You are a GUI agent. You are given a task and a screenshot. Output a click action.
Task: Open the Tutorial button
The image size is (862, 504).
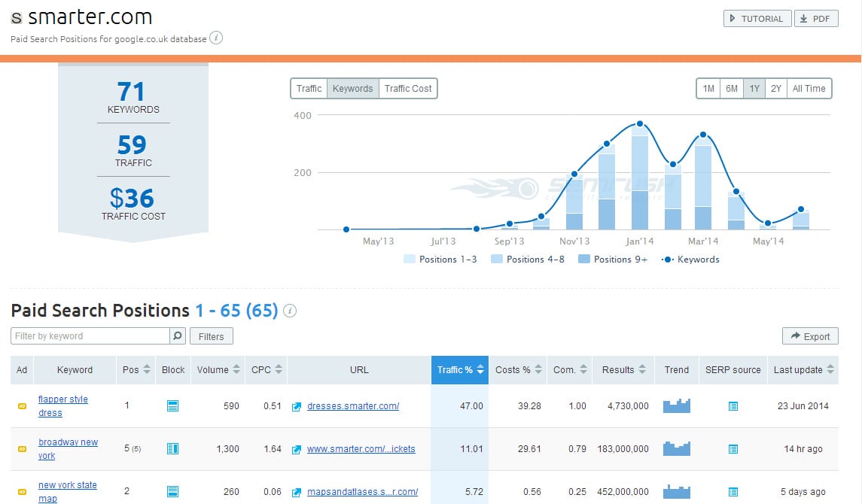point(757,19)
